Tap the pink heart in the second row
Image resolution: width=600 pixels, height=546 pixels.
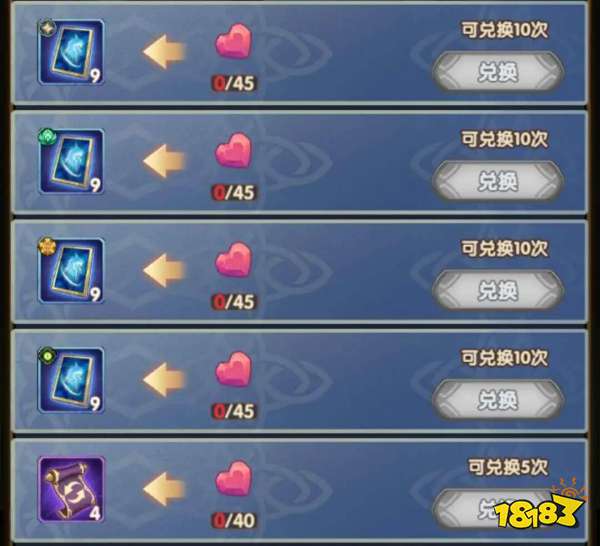233,150
